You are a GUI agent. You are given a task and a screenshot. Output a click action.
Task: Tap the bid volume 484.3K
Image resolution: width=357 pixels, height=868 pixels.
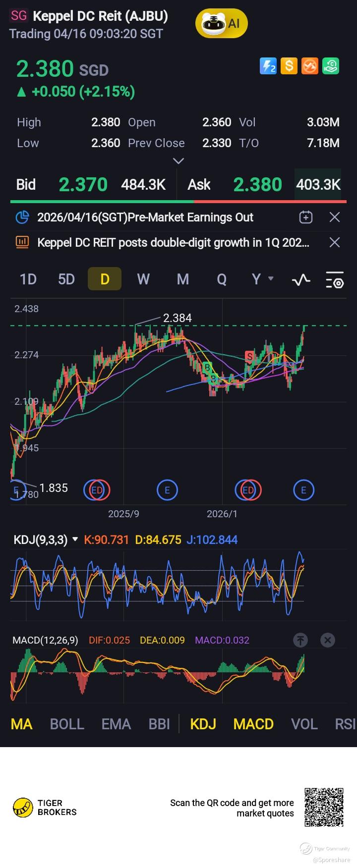tap(143, 185)
